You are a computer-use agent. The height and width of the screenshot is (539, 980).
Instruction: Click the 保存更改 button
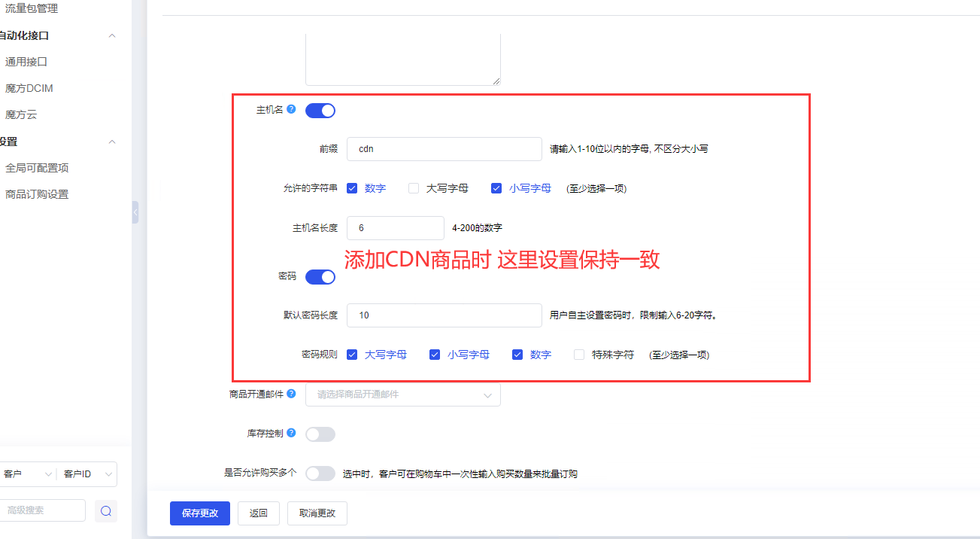(x=200, y=513)
